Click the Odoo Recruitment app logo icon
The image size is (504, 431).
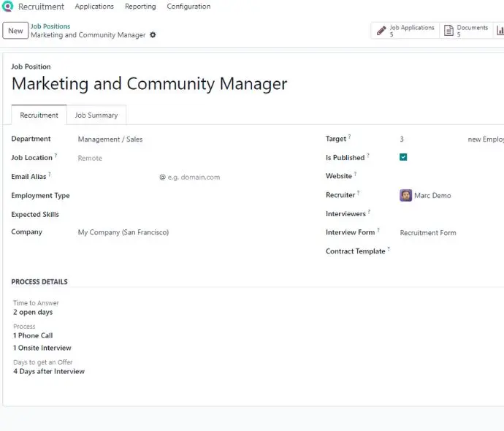7,6
